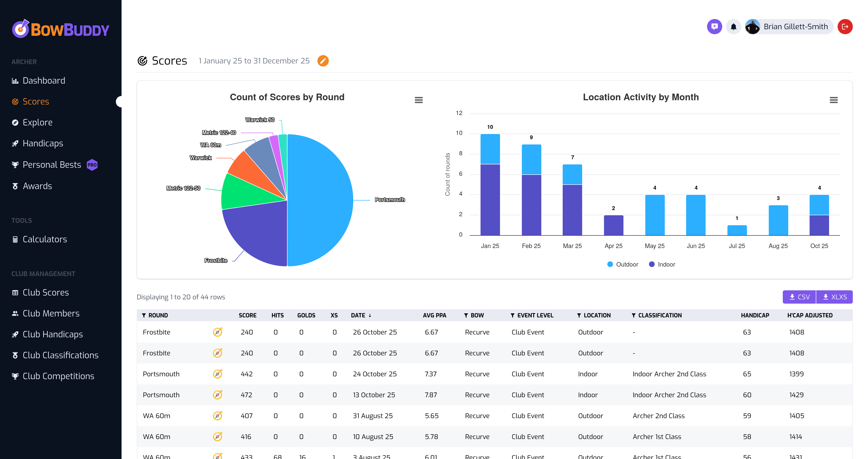Open Count of Scores by Round chart menu
This screenshot has width=868, height=459.
coord(419,100)
